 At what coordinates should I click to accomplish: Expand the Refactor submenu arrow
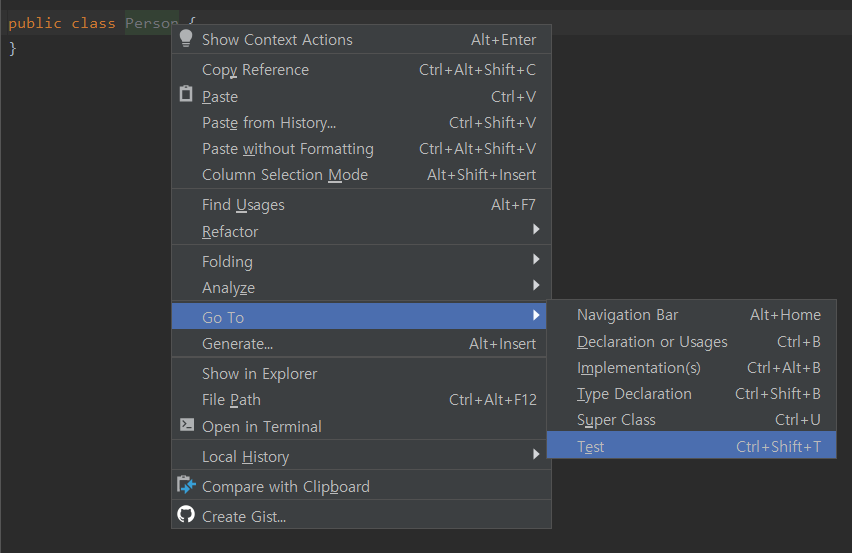pyautogui.click(x=536, y=229)
